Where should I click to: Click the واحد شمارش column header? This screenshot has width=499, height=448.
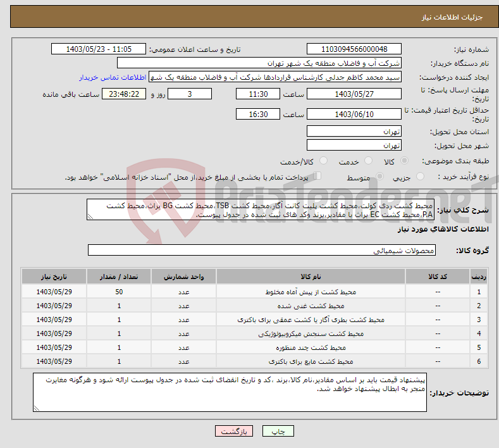pos(184,277)
